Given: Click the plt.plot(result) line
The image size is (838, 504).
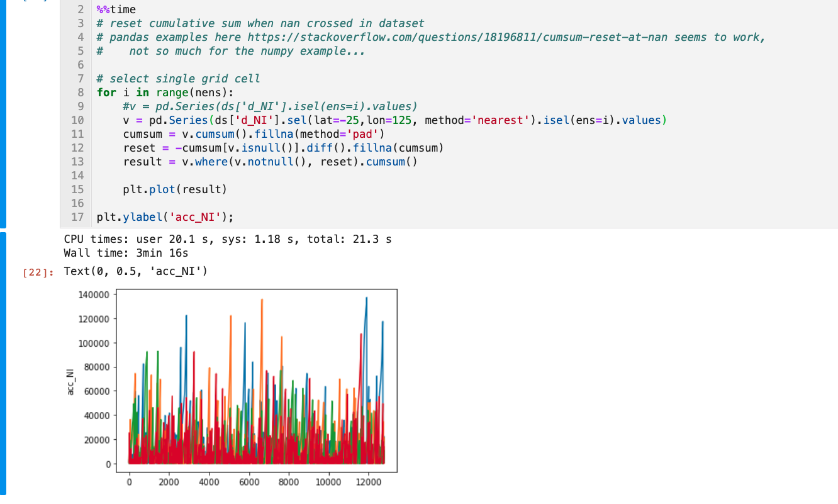Looking at the screenshot, I should click(176, 189).
